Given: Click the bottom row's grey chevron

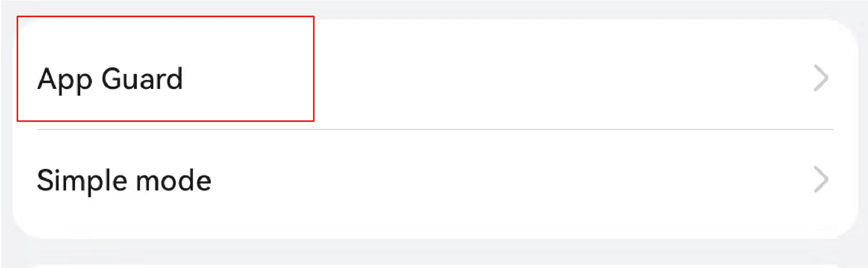Looking at the screenshot, I should [x=821, y=180].
